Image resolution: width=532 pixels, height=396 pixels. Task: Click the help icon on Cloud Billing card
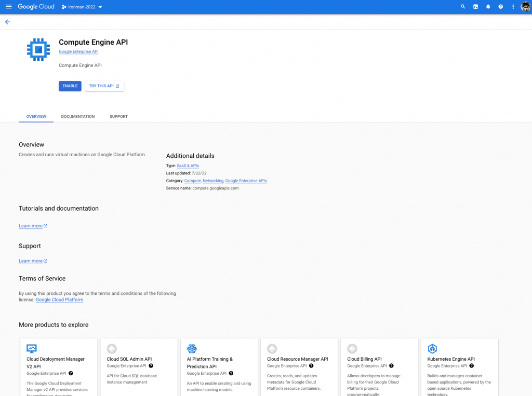[391, 366]
